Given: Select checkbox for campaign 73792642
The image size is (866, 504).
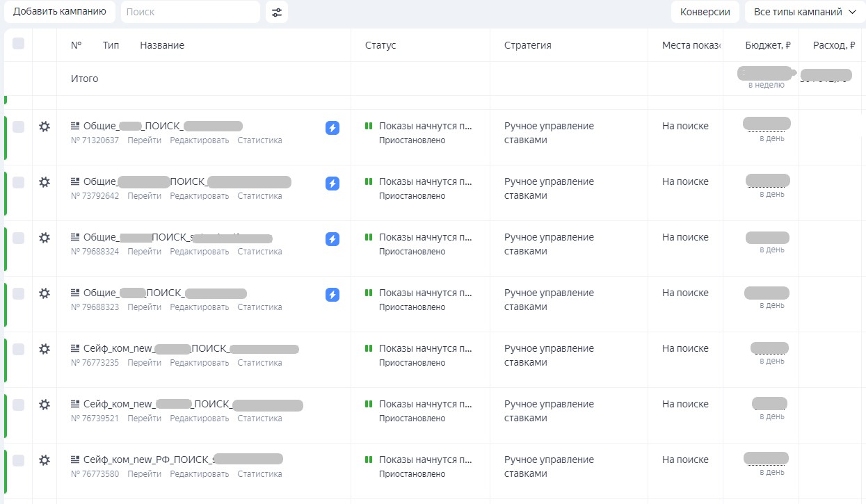Looking at the screenshot, I should tap(19, 182).
